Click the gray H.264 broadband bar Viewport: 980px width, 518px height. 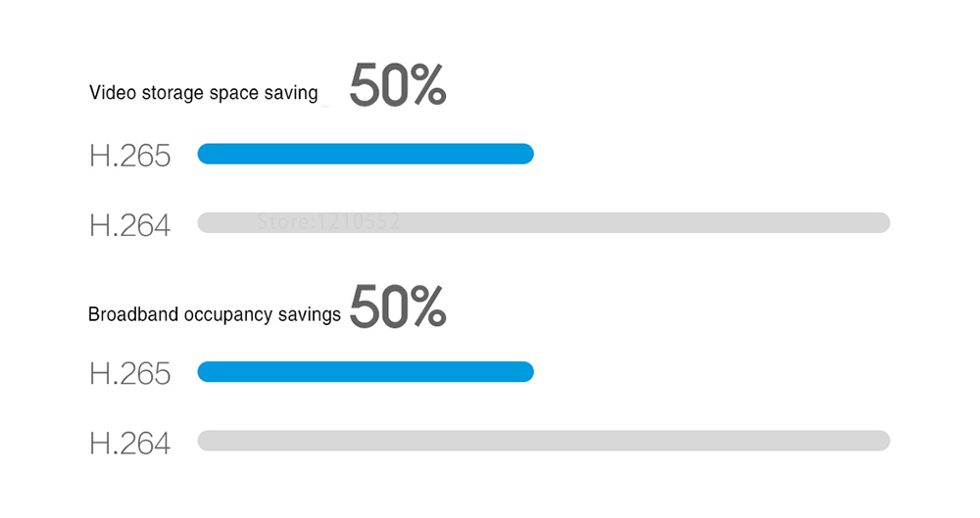[x=544, y=441]
